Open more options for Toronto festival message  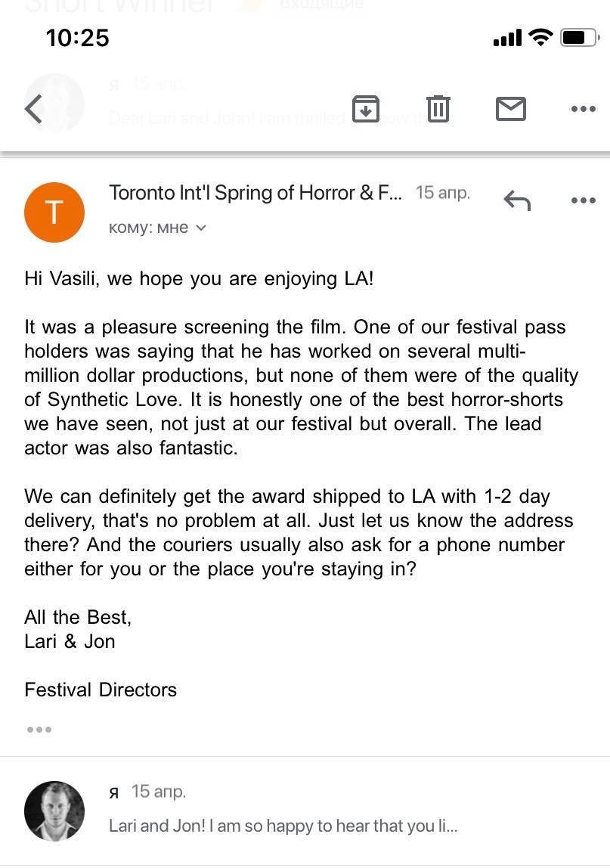click(584, 200)
